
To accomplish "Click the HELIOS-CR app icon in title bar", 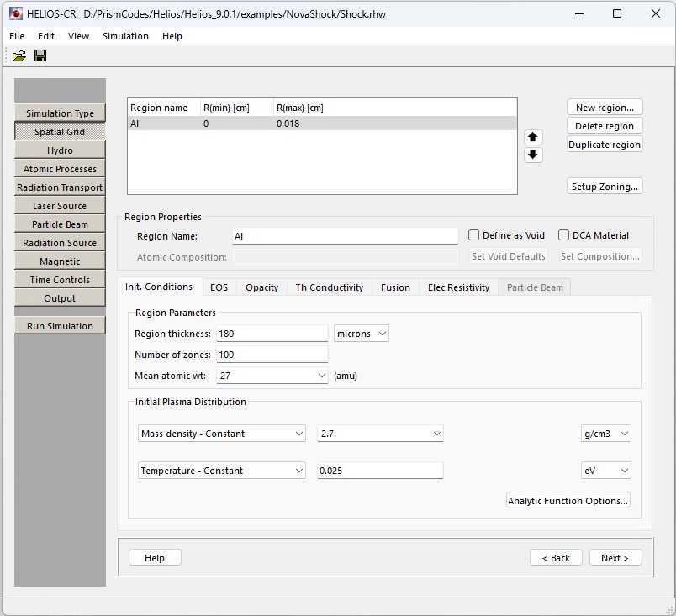I will pyautogui.click(x=15, y=13).
